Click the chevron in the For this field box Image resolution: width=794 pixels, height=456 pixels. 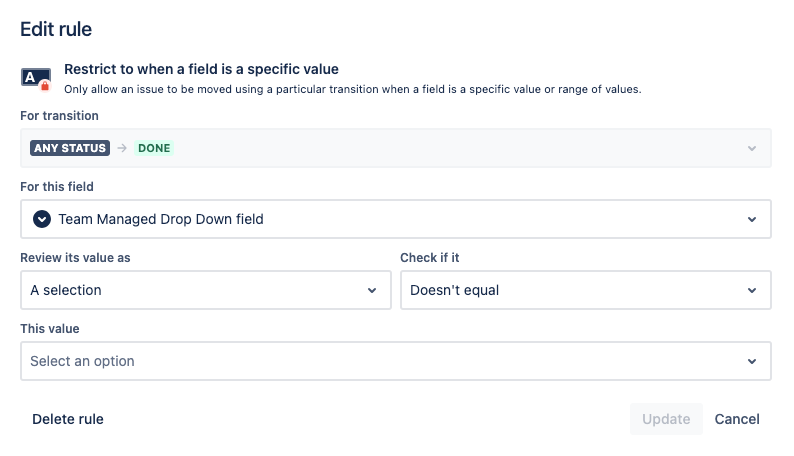(x=752, y=219)
